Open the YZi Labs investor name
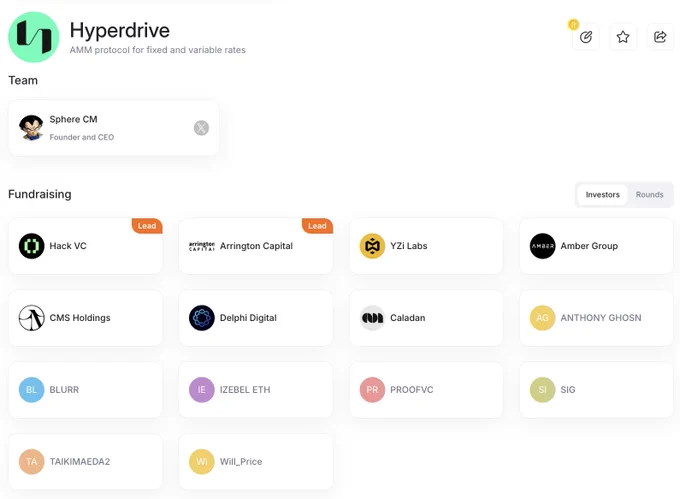Screen dimensions: 680x499 click(409, 246)
